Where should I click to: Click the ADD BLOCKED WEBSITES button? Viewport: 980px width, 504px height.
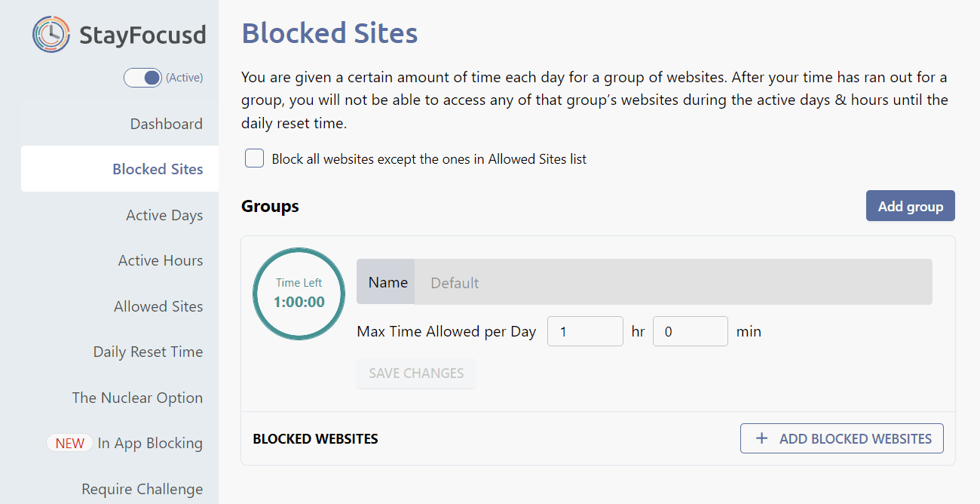pos(841,438)
